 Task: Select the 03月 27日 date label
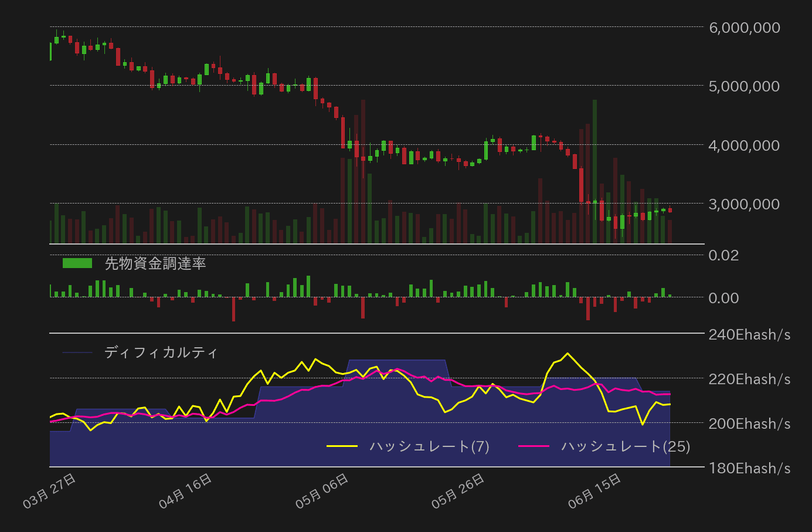50,491
